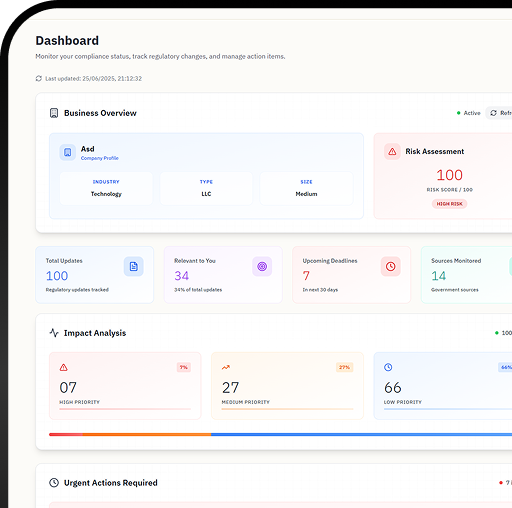Select the Size Medium tile
512x508 pixels.
306,188
